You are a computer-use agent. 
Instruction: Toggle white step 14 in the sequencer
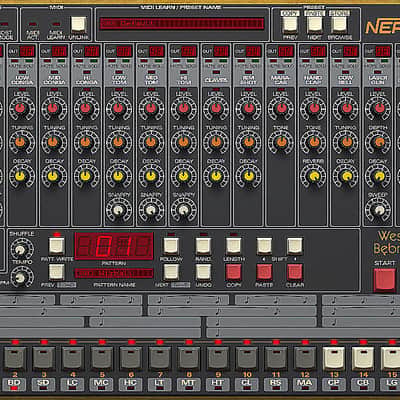(363, 358)
